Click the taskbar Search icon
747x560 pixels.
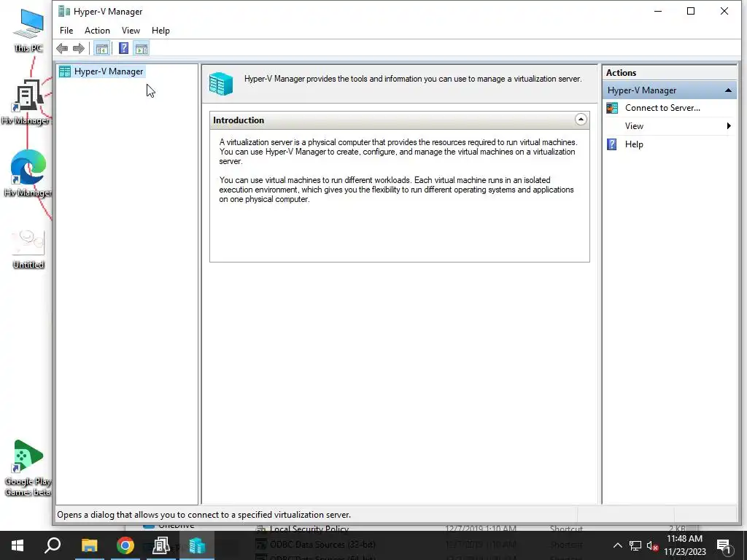[x=53, y=545]
